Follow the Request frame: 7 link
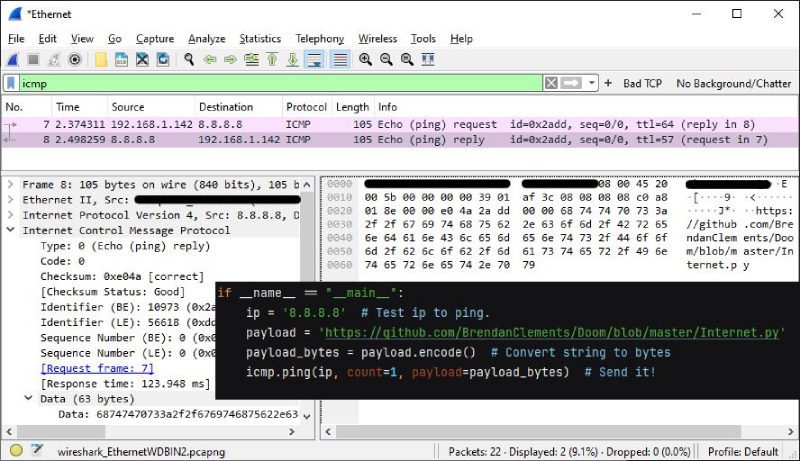The width and height of the screenshot is (800, 461). [97, 368]
